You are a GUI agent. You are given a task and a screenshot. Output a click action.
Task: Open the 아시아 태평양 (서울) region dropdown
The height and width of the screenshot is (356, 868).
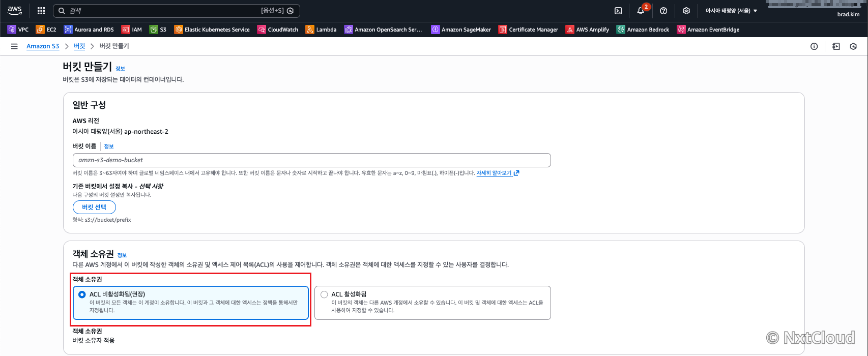(731, 11)
